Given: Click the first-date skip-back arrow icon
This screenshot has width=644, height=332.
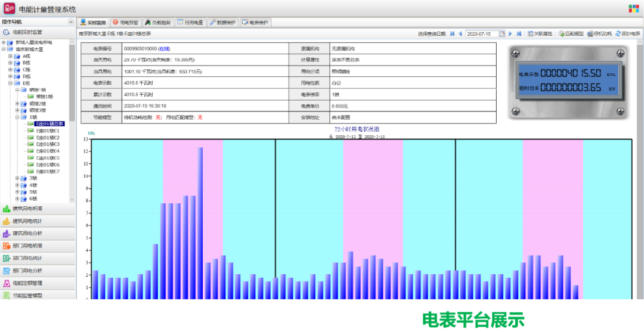Looking at the screenshot, I should [452, 34].
